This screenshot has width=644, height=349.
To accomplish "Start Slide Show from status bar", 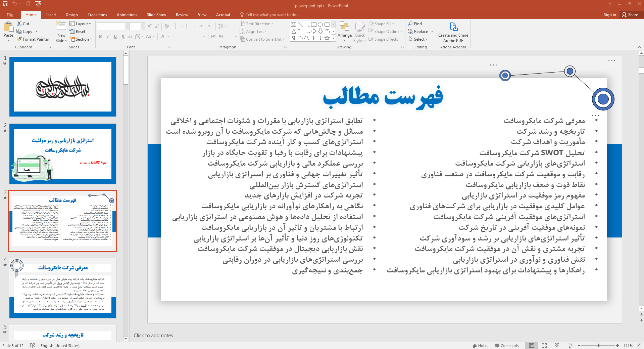I will [569, 346].
